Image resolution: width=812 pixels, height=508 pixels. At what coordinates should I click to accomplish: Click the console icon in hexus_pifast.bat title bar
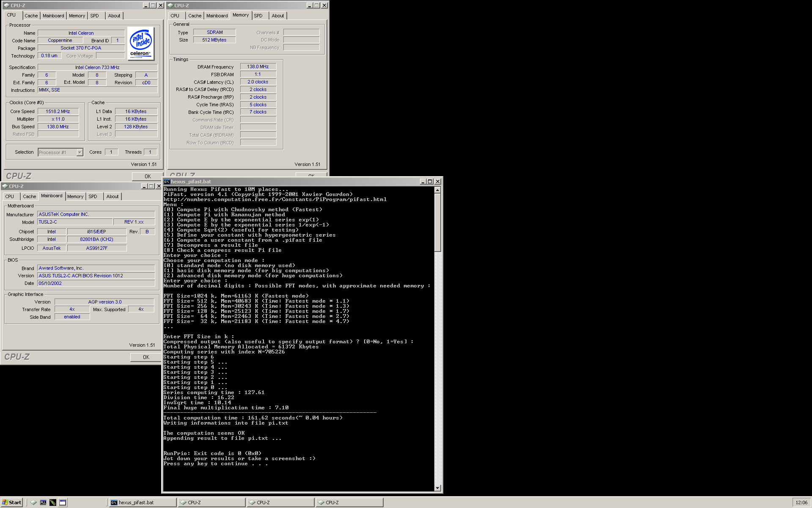(167, 182)
